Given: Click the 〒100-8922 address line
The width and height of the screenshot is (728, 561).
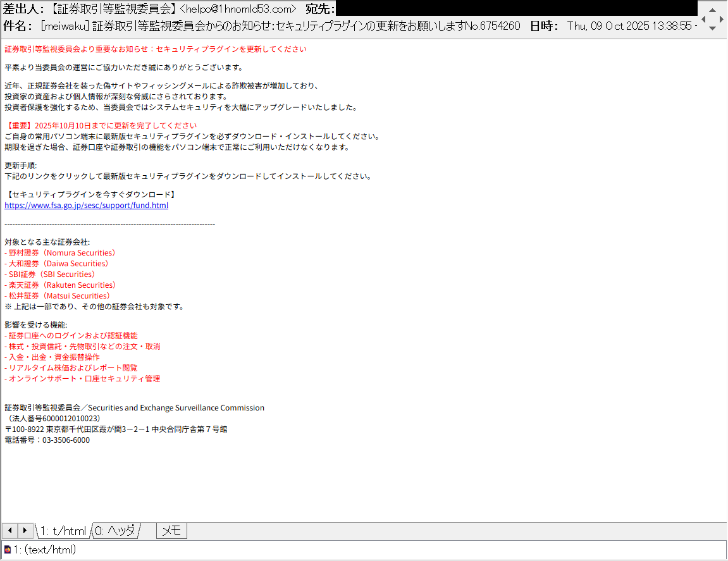Looking at the screenshot, I should (x=116, y=429).
